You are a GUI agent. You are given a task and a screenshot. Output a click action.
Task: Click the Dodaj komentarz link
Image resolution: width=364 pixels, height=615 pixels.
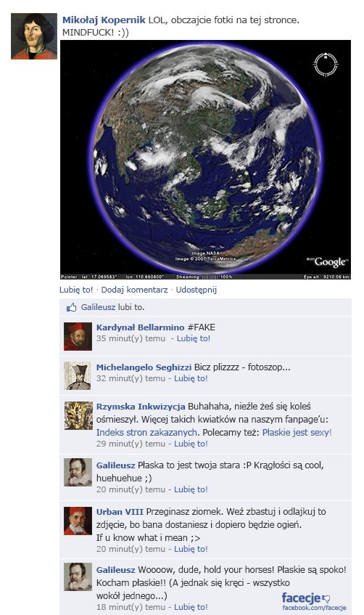[134, 290]
